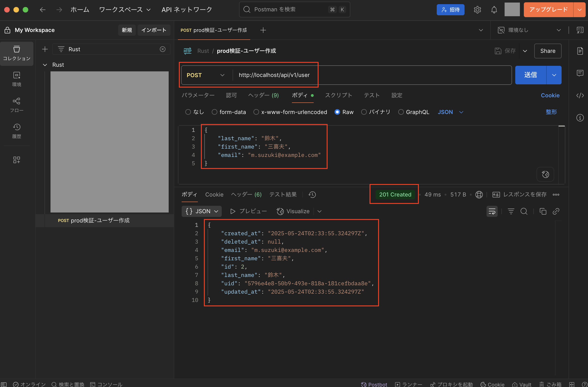The height and width of the screenshot is (387, 588).
Task: Expand the send button options arrow
Action: click(554, 75)
